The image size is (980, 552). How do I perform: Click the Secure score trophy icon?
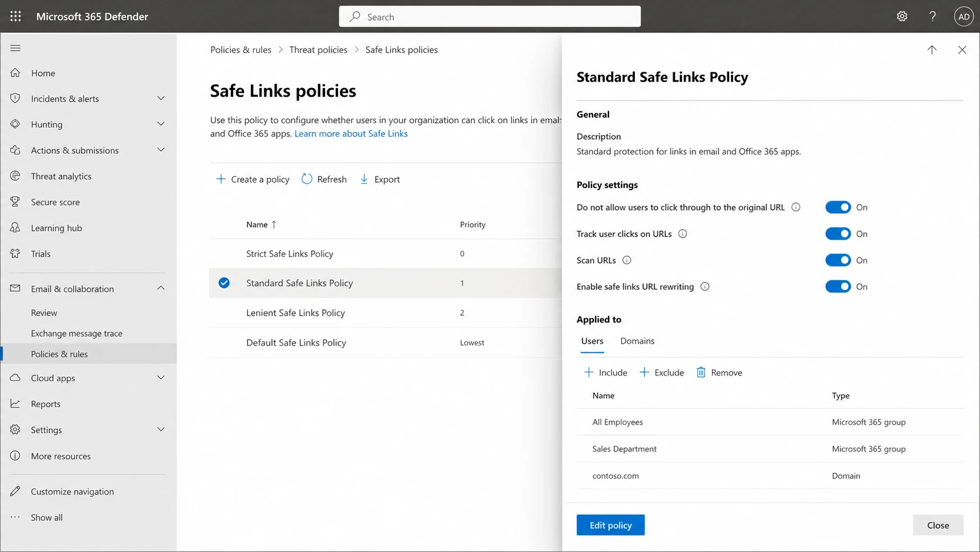pyautogui.click(x=15, y=202)
